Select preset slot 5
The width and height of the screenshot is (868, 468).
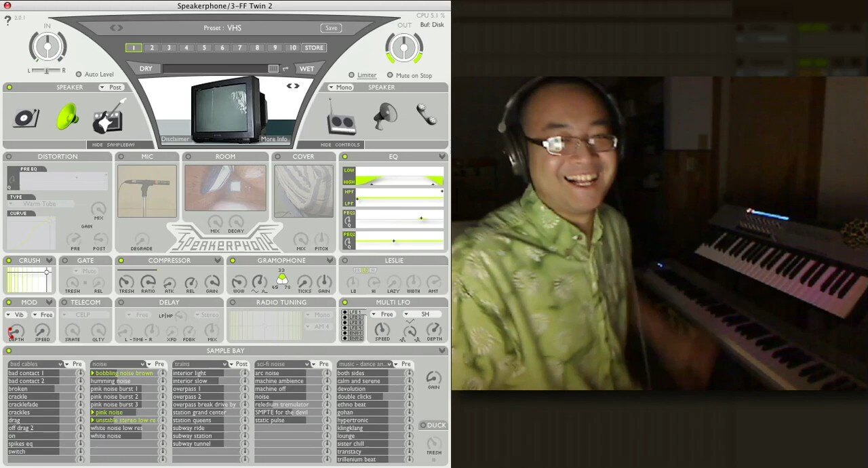pos(204,48)
